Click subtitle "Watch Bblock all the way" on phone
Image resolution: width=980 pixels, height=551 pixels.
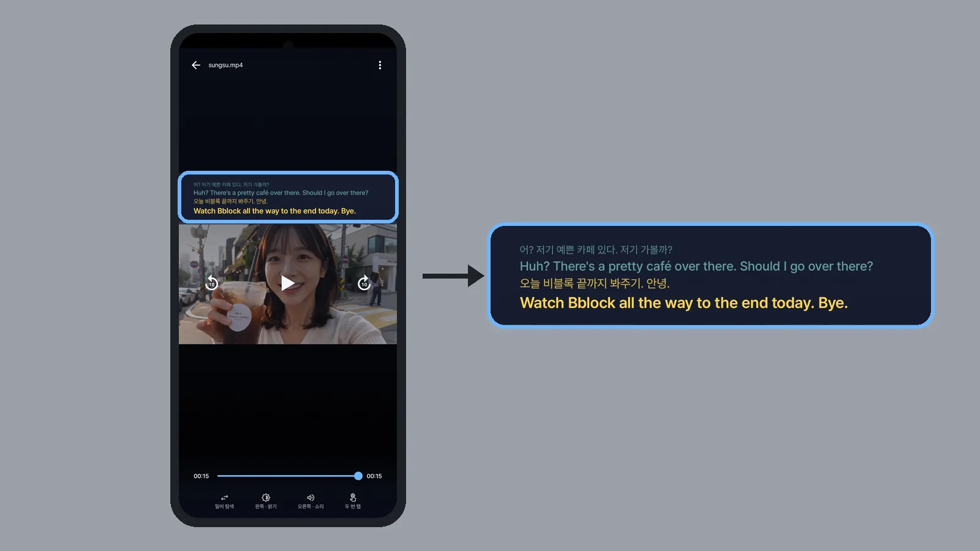[x=236, y=211]
